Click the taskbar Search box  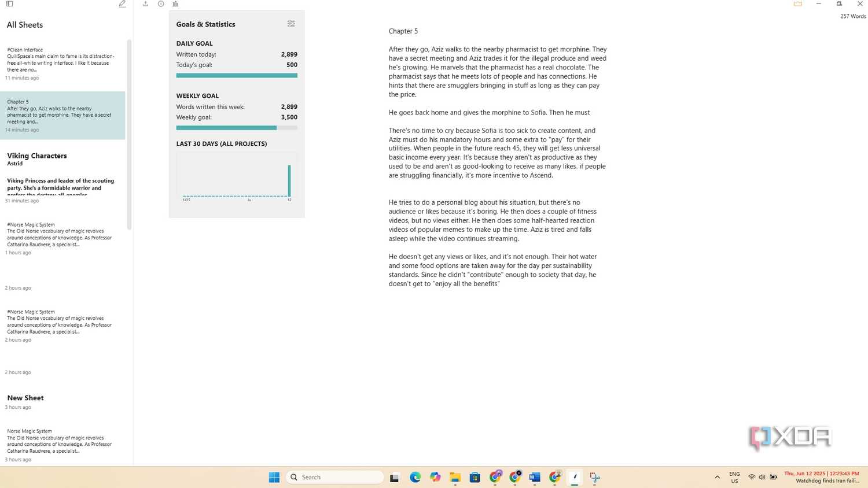[334, 477]
